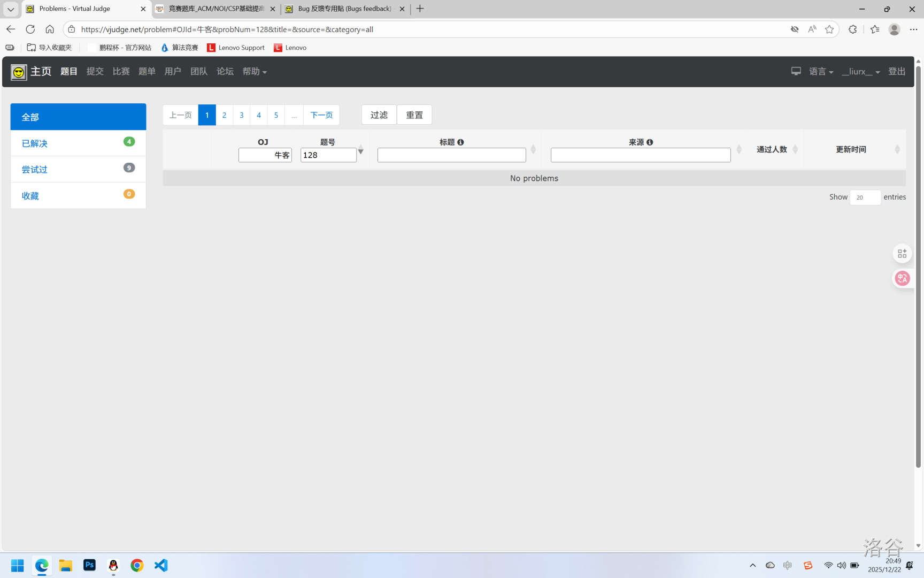Click the Virtual Judge logo icon
This screenshot has width=924, height=578.
pos(19,72)
